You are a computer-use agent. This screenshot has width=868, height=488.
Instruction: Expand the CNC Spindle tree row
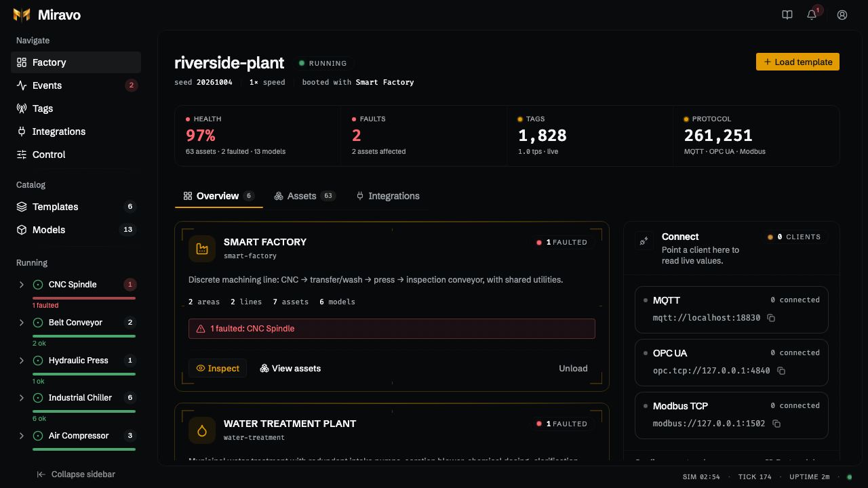pos(21,285)
